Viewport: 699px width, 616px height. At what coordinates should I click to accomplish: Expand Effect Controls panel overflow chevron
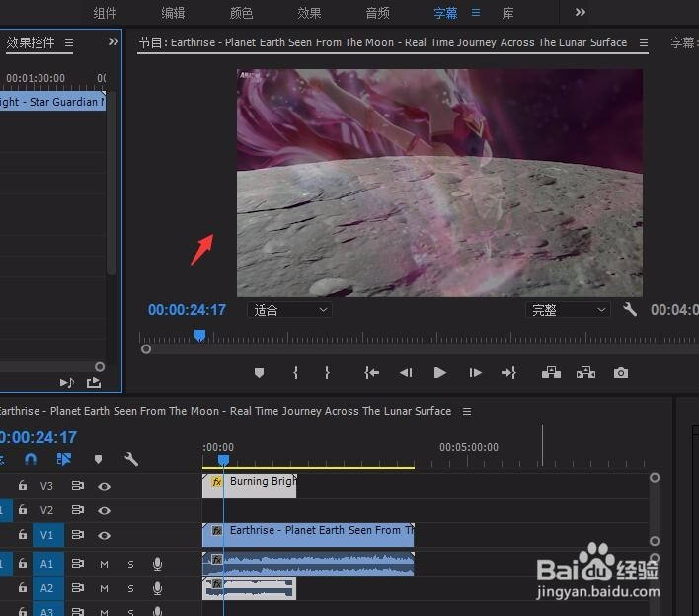pyautogui.click(x=114, y=41)
